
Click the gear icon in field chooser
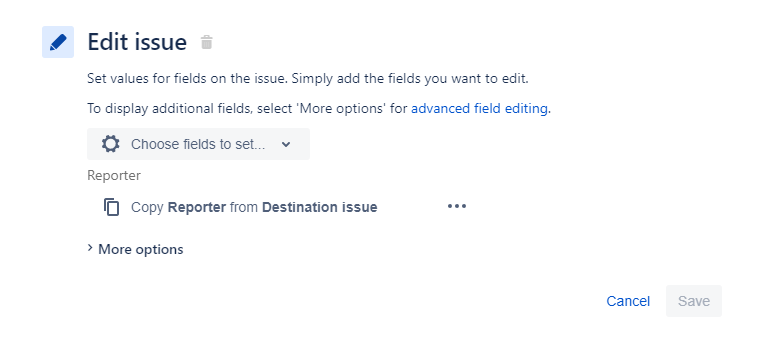coord(110,144)
